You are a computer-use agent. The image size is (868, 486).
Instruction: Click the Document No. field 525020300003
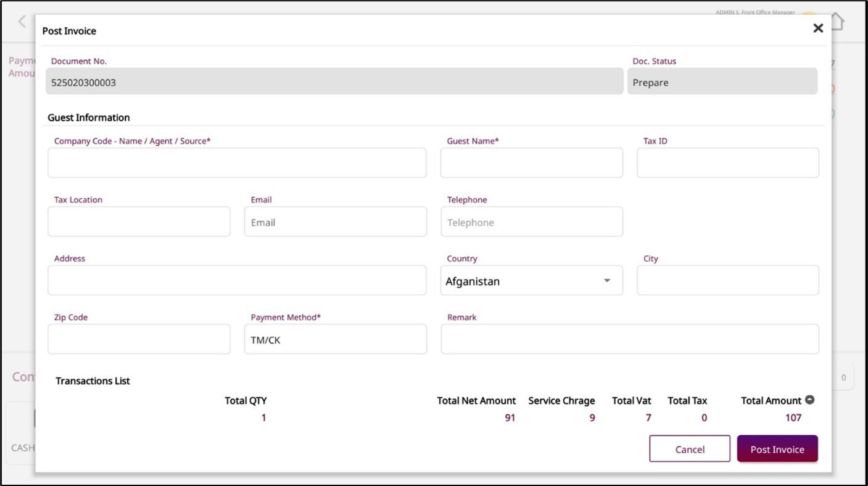click(x=334, y=82)
